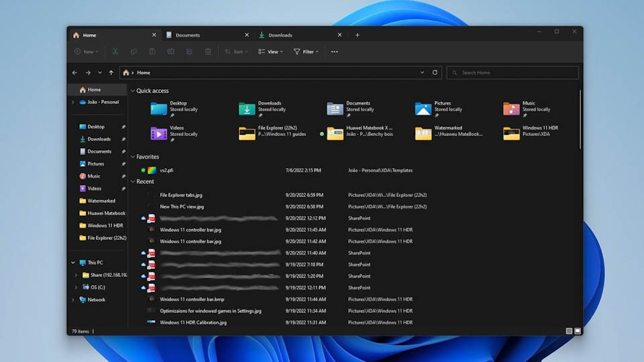Click the Cut scissors icon in toolbar
The image size is (644, 362).
(x=115, y=52)
